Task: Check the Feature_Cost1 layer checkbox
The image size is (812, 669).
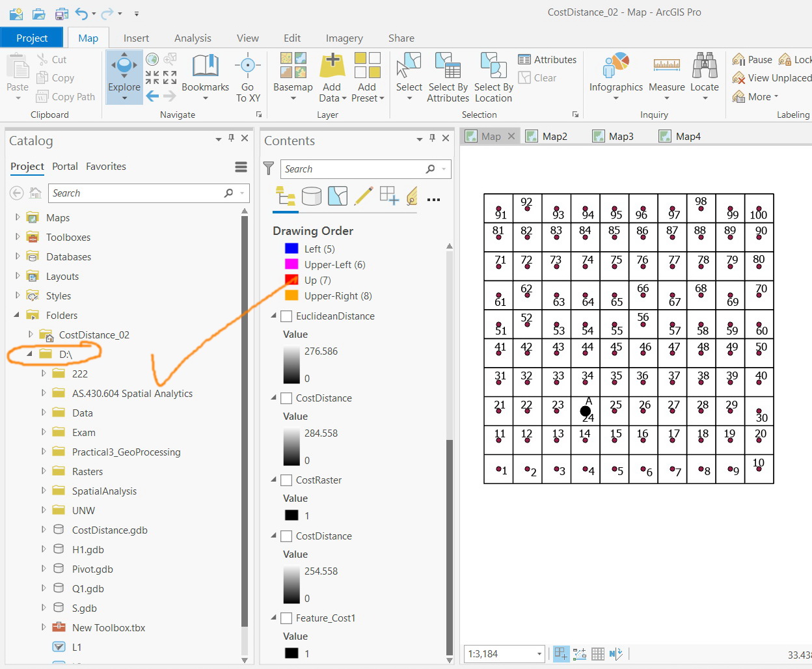Action: pos(286,618)
